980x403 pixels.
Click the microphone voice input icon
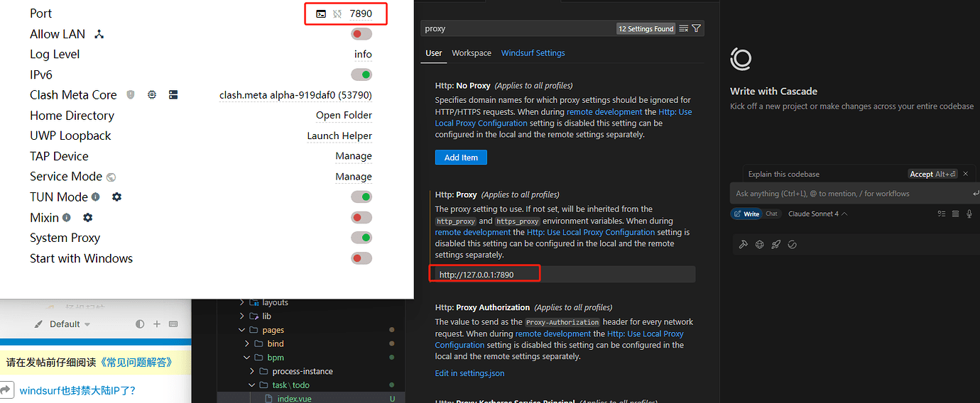click(x=969, y=214)
